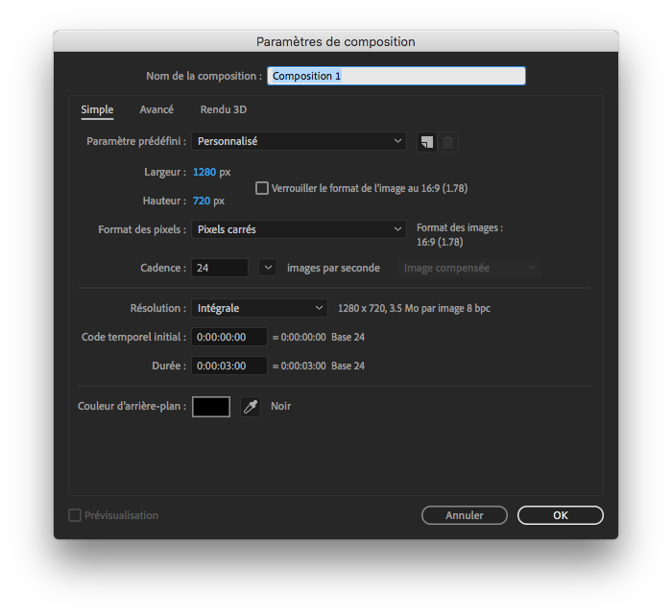Screen dimensions: 672x616
Task: Click the Hauteur value 720
Action: [202, 201]
